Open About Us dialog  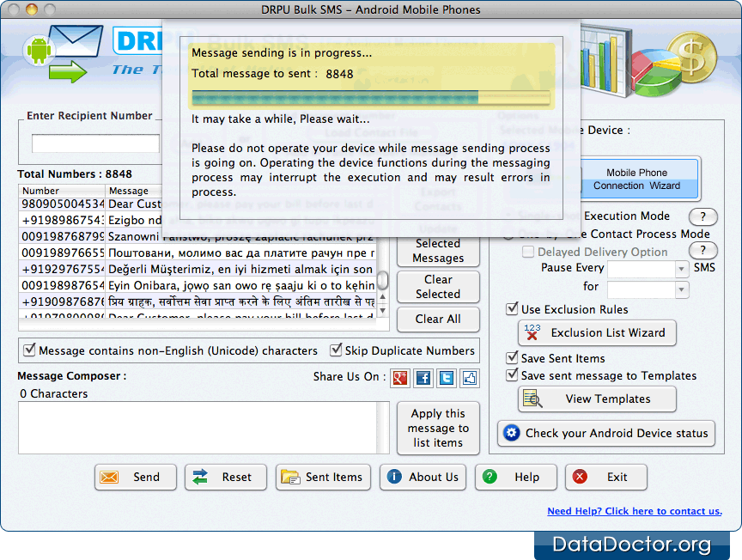[x=423, y=478]
